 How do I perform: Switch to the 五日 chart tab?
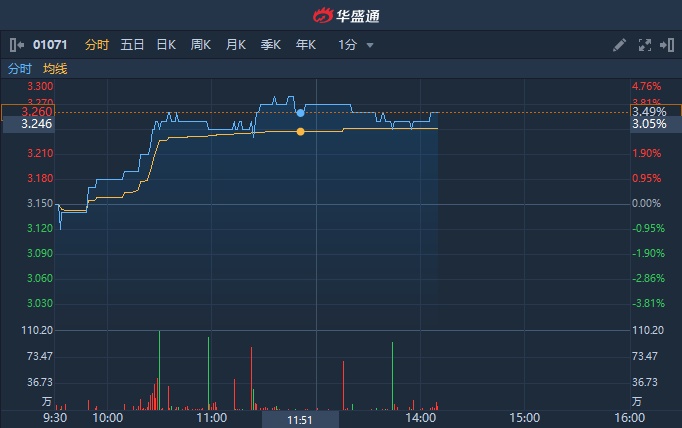(x=132, y=45)
